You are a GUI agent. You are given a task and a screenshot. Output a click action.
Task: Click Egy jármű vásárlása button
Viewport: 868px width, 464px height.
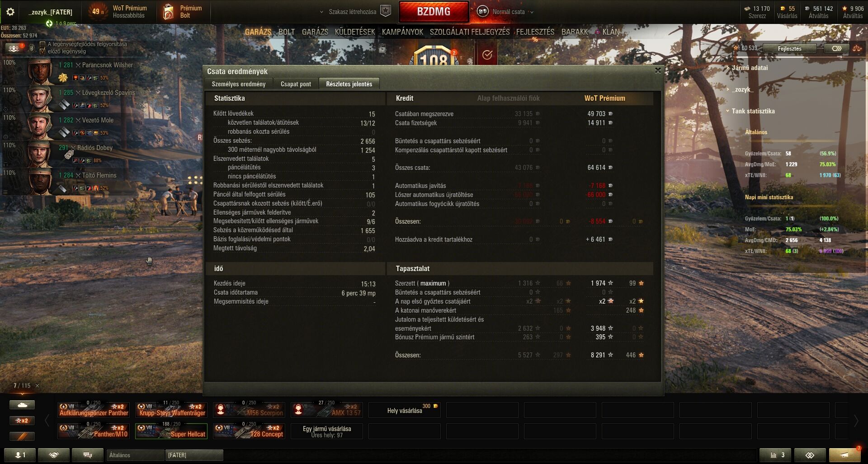click(326, 431)
